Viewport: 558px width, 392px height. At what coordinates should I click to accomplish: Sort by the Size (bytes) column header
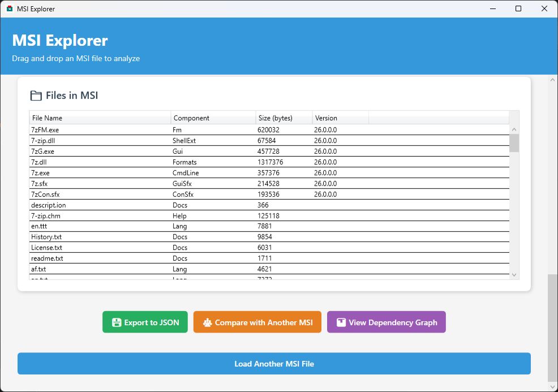(x=284, y=118)
